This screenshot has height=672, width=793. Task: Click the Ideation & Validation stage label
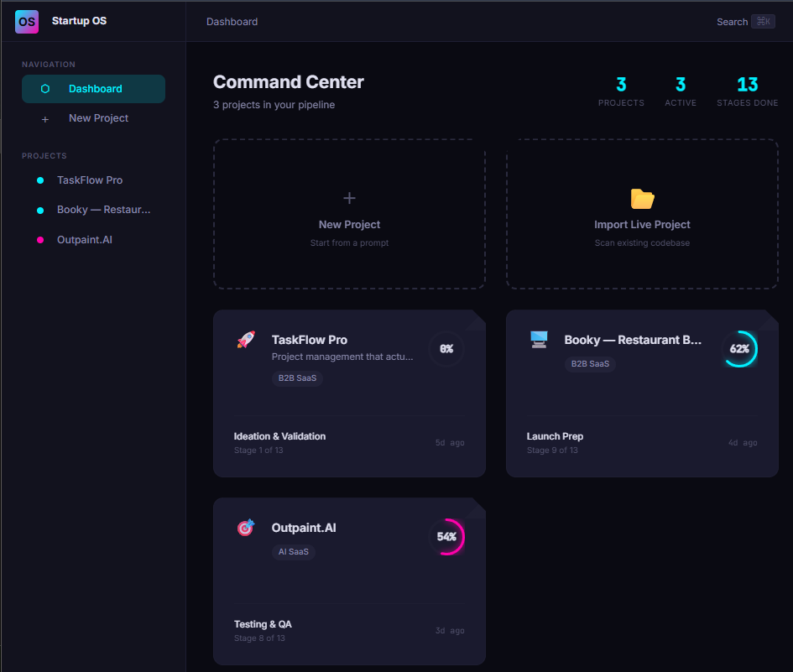click(x=279, y=436)
